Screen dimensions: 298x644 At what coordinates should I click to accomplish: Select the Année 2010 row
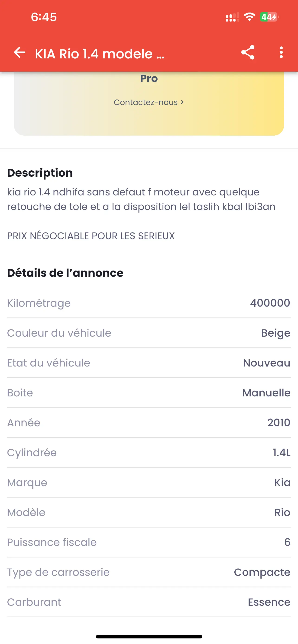tap(149, 423)
